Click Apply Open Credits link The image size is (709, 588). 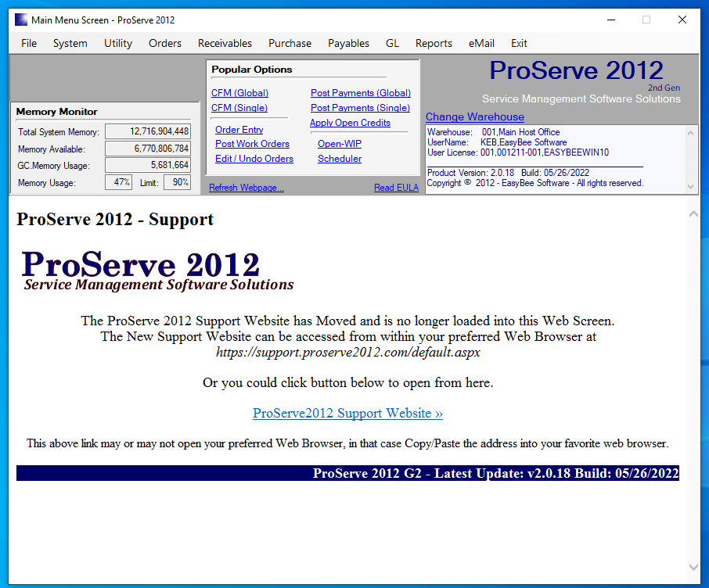click(x=350, y=123)
